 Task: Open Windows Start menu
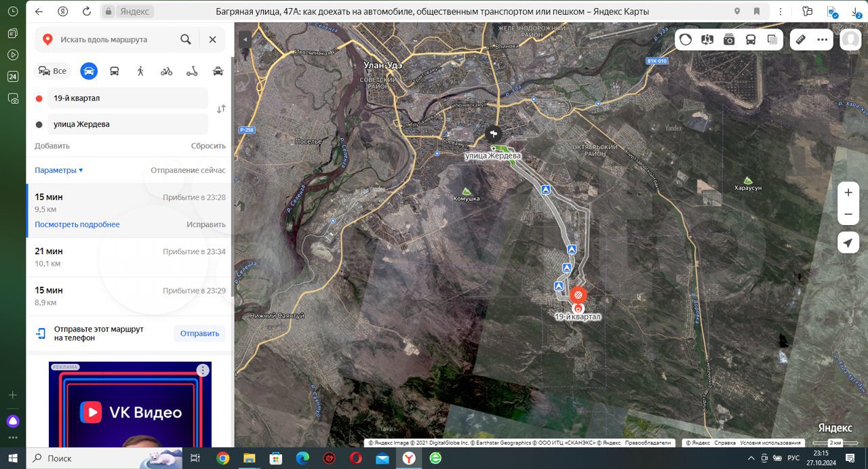coord(13,458)
